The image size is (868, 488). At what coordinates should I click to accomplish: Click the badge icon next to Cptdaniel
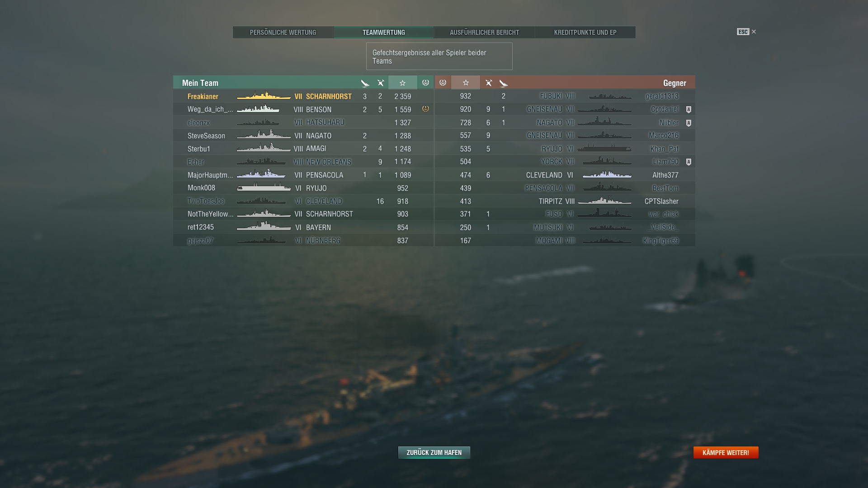[689, 109]
